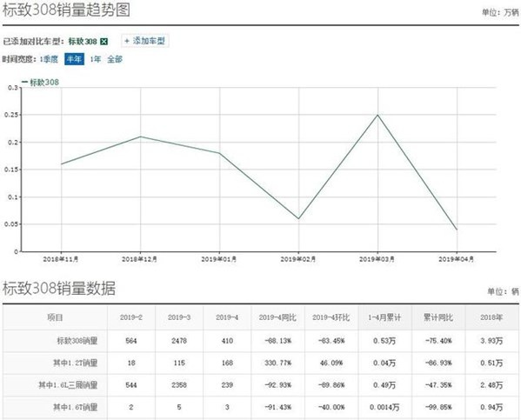Click the 2018年11月 x-axis label
The image size is (521, 420).
point(61,259)
